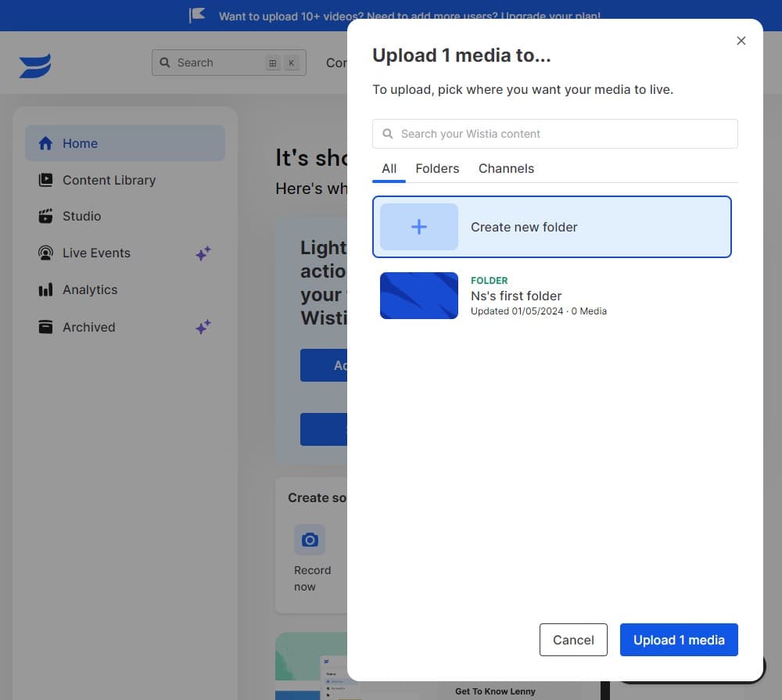The height and width of the screenshot is (700, 782).
Task: Switch to the Channels tab
Action: click(506, 168)
